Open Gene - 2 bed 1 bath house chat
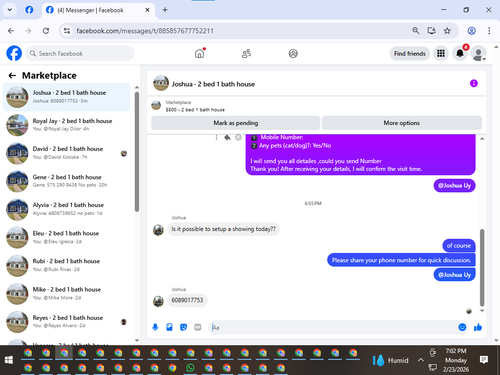Image resolution: width=500 pixels, height=375 pixels. coord(67,181)
